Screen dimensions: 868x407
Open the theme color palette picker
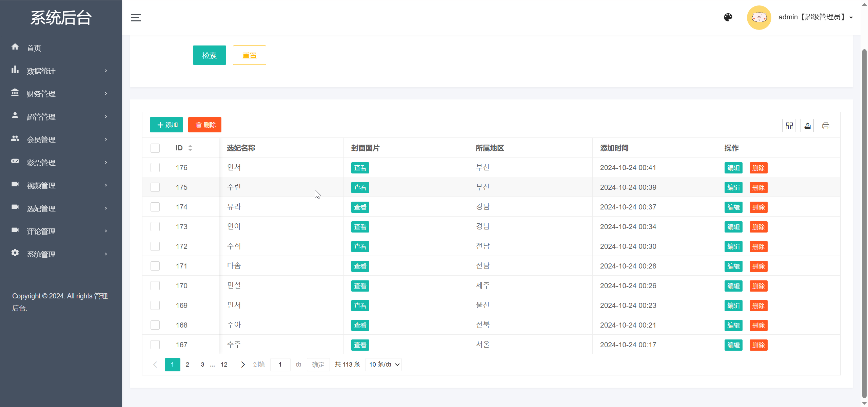coord(728,17)
